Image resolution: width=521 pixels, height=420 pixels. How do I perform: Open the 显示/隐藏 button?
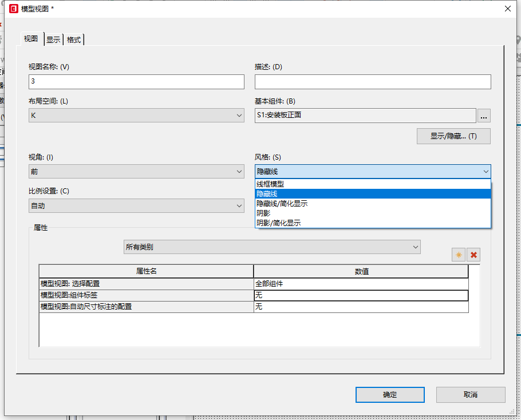click(453, 136)
